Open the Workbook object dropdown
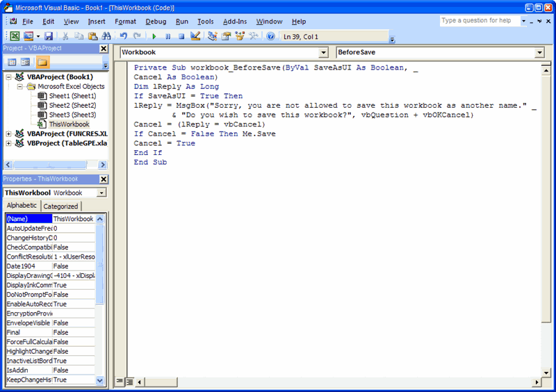Screen dimensions: 556x392 tap(322, 53)
